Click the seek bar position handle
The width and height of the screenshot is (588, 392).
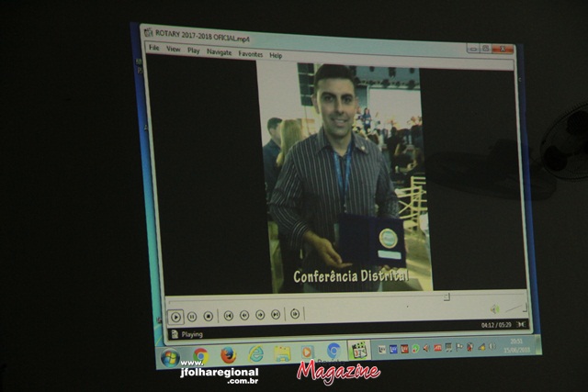[x=447, y=297]
